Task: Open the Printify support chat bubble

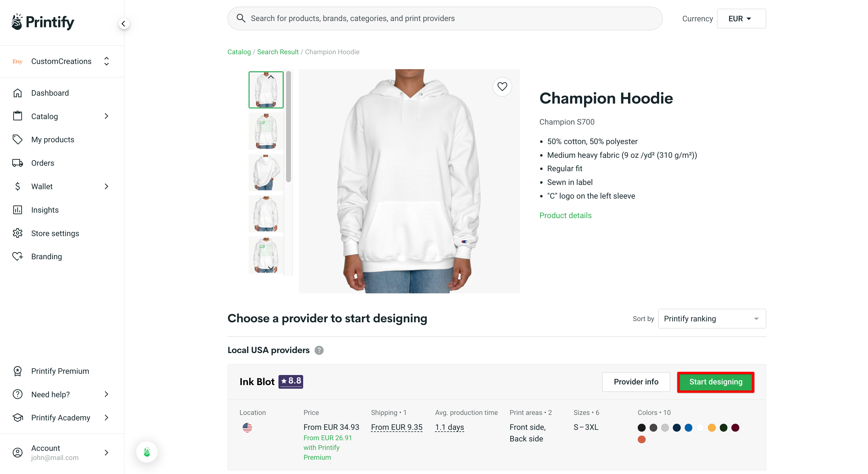Action: [x=147, y=452]
